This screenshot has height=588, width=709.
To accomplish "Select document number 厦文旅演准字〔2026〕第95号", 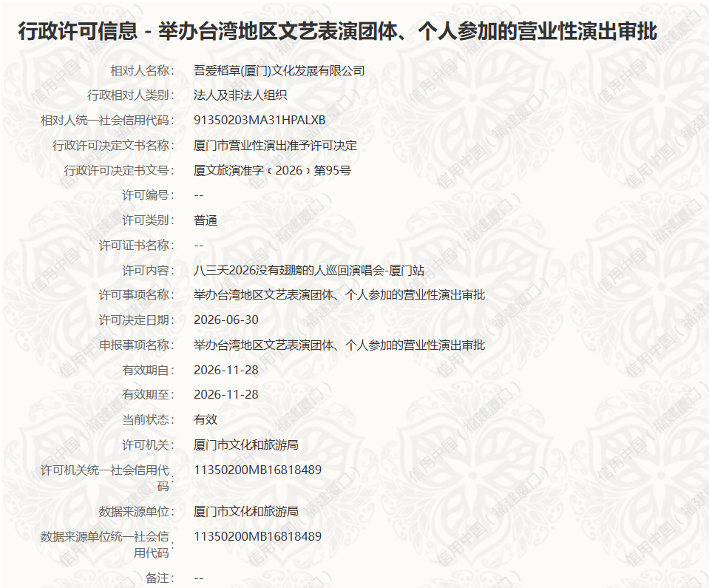I will point(272,170).
